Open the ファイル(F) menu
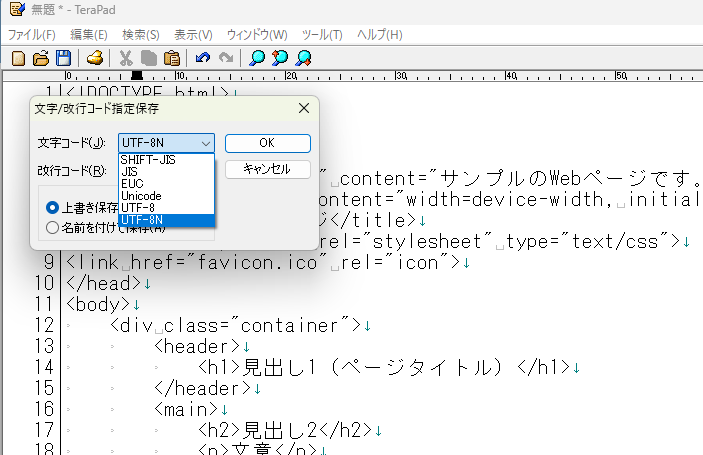Screen dimensions: 703x455 click(x=31, y=35)
